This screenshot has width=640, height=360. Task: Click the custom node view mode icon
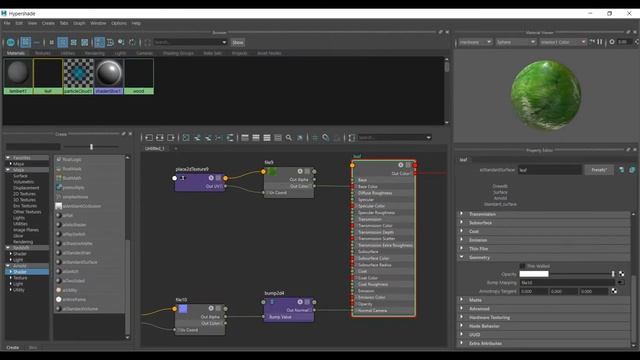[278, 138]
